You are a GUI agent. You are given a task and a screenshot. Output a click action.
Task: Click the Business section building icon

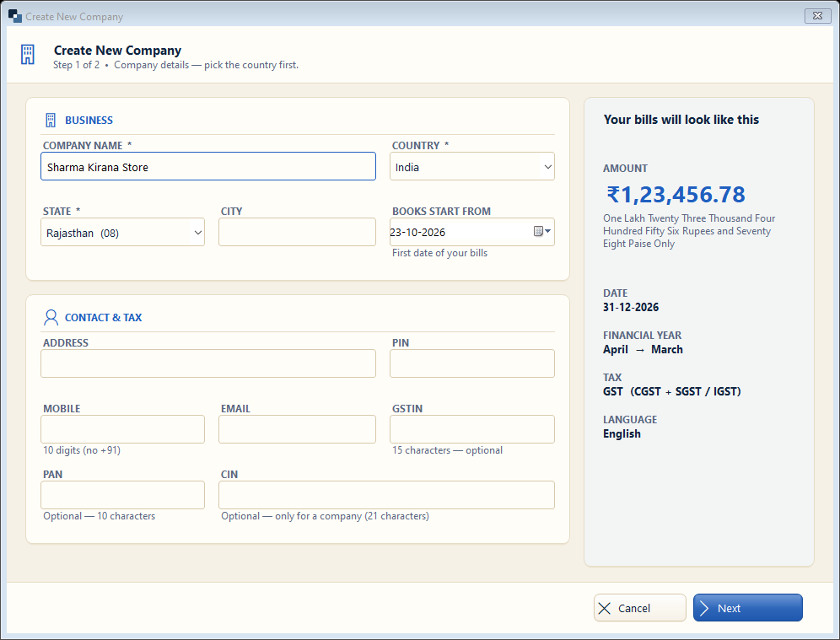51,120
